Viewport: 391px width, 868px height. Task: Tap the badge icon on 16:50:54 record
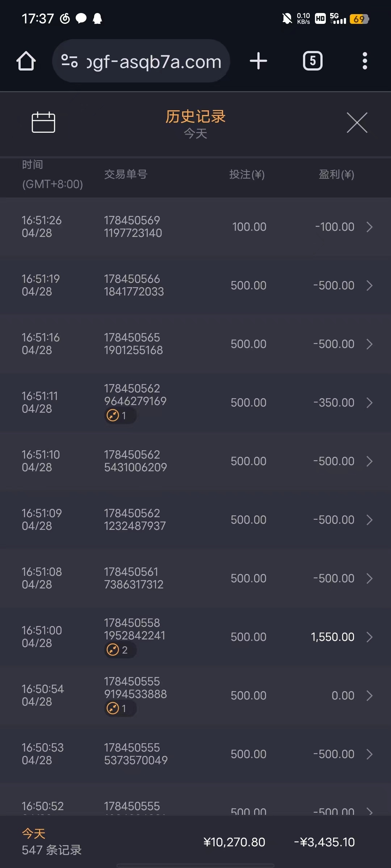point(120,709)
